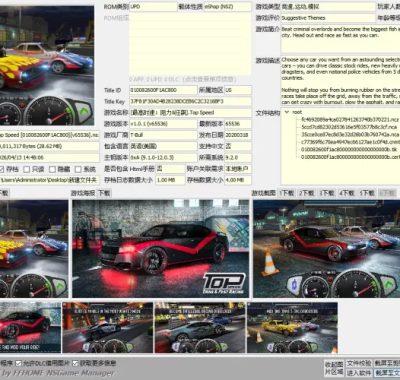This screenshot has height=380, width=400.
Task: Click the 存档数据大小 field showing 4.00 MB
Action: click(238, 180)
